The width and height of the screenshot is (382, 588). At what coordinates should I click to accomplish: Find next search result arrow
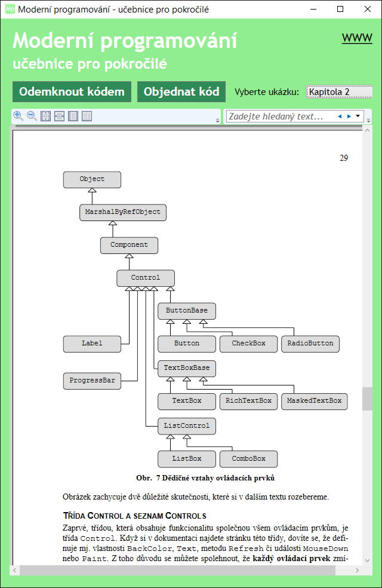pyautogui.click(x=349, y=117)
